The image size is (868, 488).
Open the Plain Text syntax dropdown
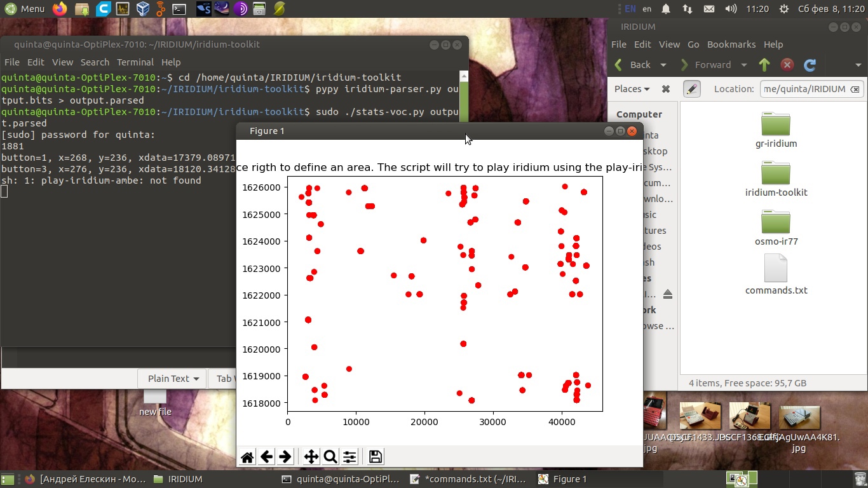173,379
